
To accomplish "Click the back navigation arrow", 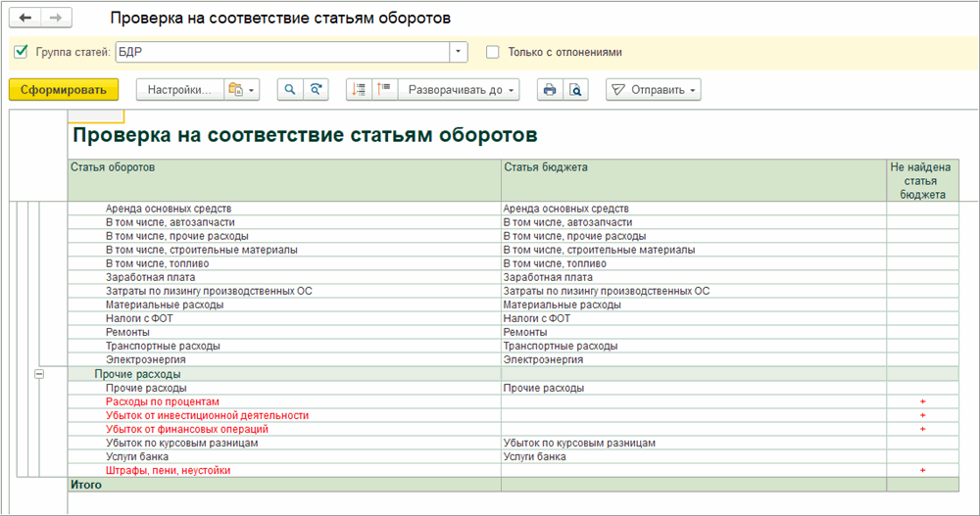I will coord(24,19).
